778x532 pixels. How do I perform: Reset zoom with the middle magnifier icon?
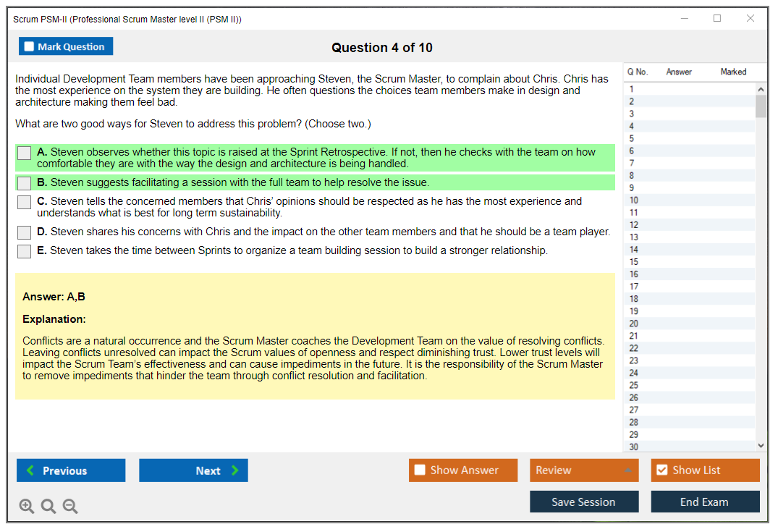coord(48,507)
